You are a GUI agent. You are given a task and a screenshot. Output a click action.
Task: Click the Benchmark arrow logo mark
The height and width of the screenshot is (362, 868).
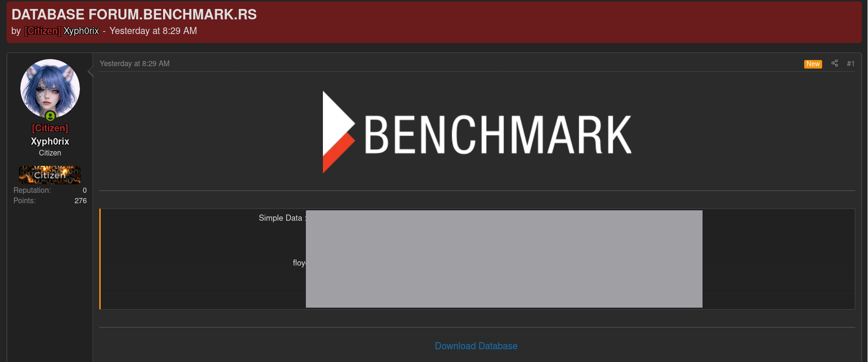tap(339, 132)
